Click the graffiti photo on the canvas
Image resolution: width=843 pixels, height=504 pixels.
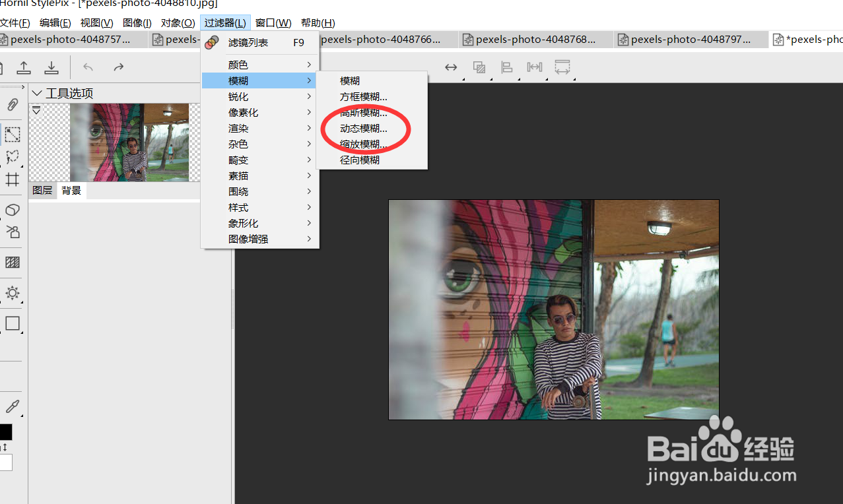click(553, 309)
